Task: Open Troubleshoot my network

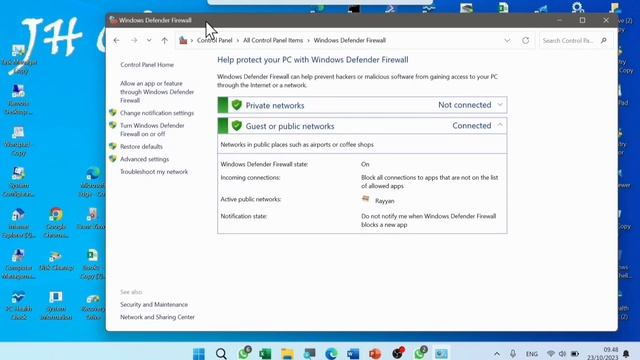Action: pos(154,172)
